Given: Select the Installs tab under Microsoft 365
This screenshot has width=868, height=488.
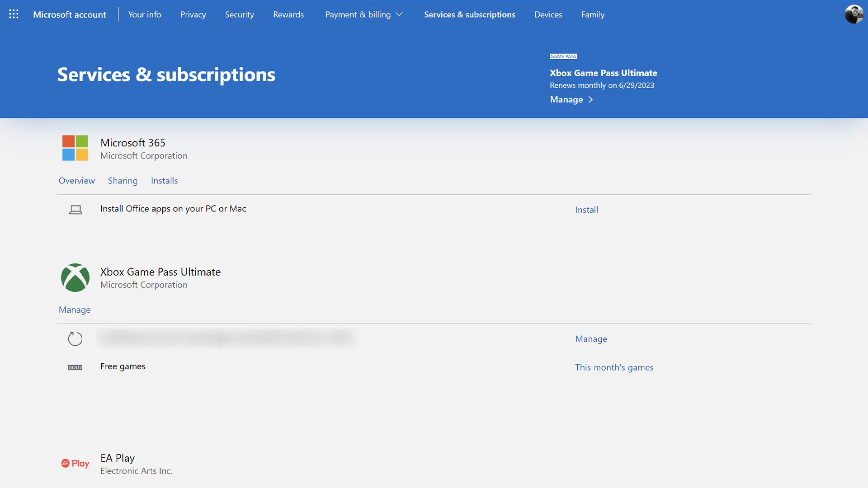Looking at the screenshot, I should [164, 180].
